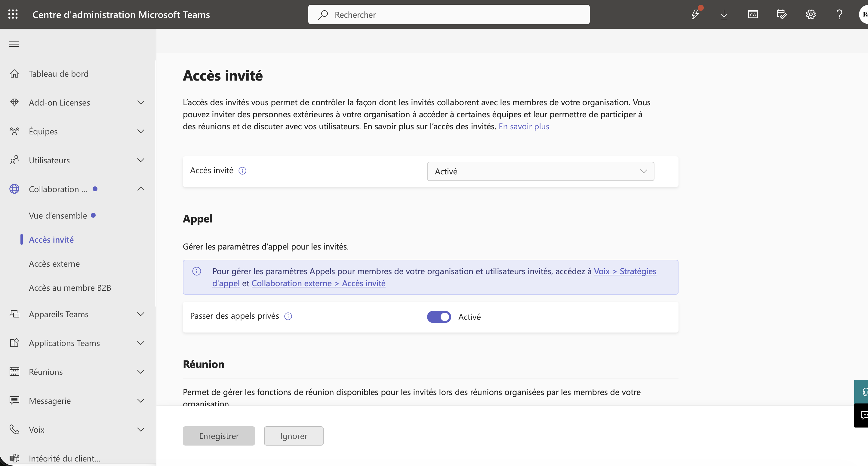Expand the Utilisateurs section chevron

point(141,160)
